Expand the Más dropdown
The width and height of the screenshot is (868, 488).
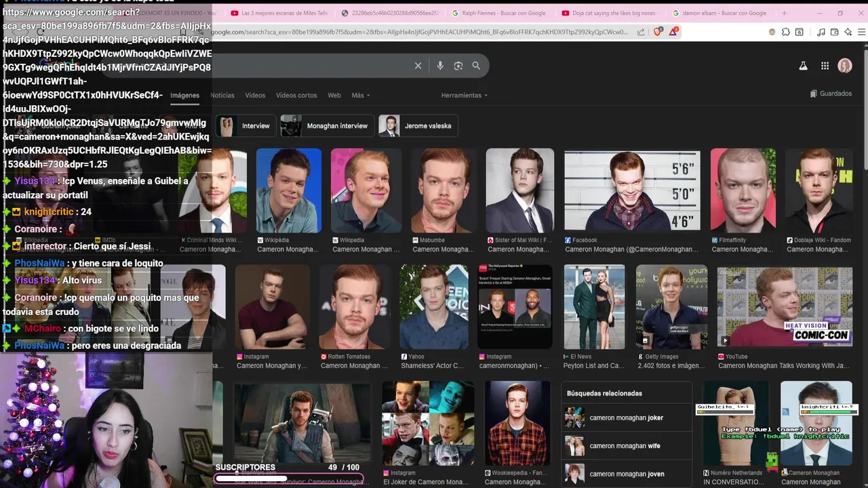[361, 96]
